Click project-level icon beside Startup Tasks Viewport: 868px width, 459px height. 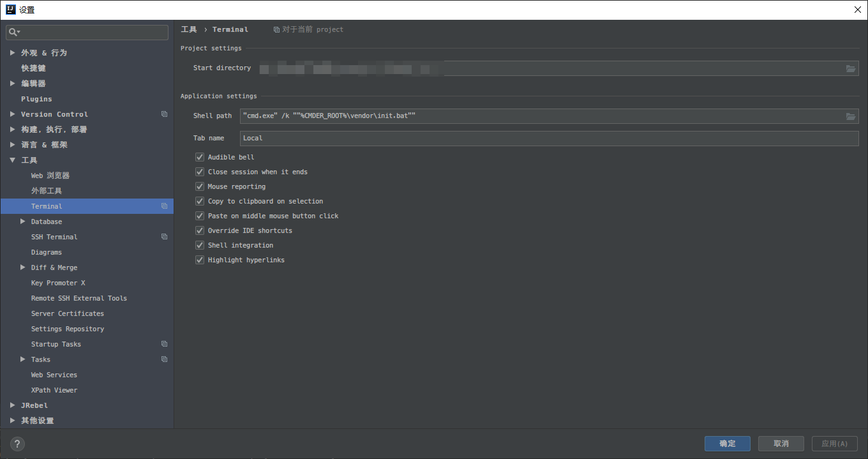164,344
